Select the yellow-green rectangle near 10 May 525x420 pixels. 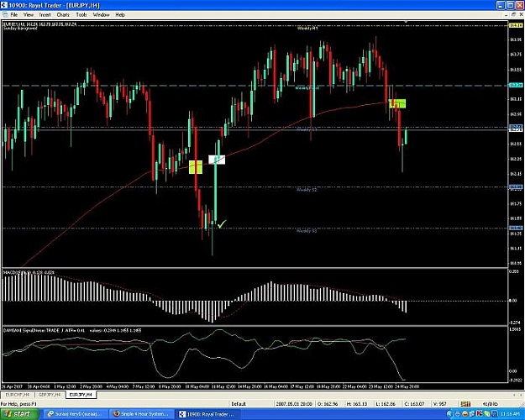[196, 167]
